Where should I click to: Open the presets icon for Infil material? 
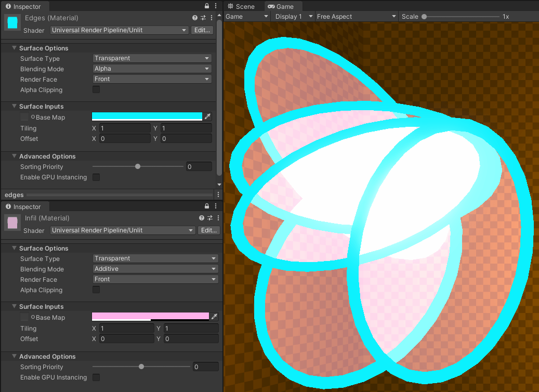[x=209, y=218]
